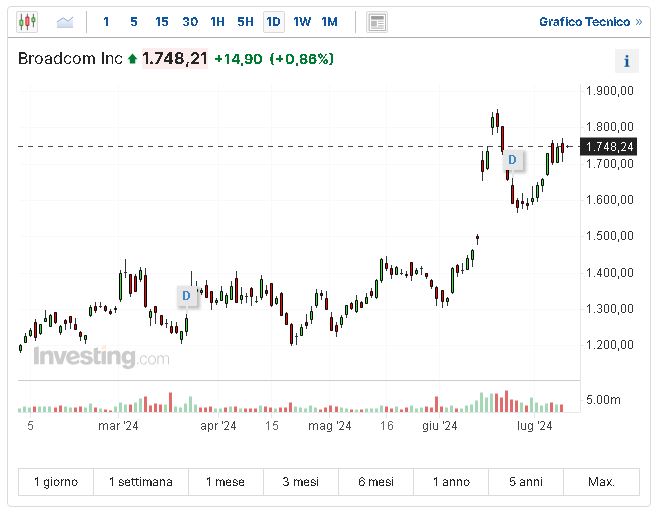This screenshot has height=516, width=658.
Task: Open the Grafico Tecnico link
Action: [590, 22]
